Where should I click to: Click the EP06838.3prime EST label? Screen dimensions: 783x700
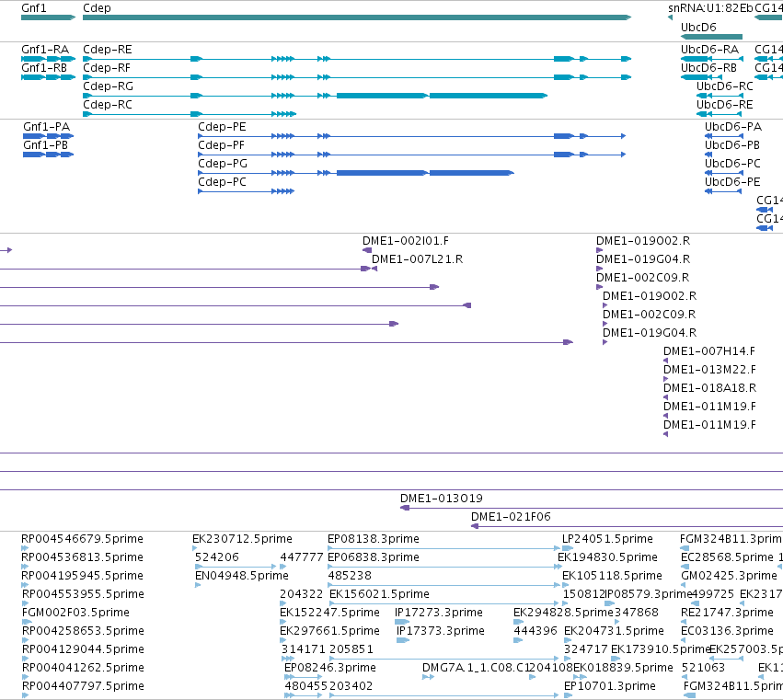[374, 557]
